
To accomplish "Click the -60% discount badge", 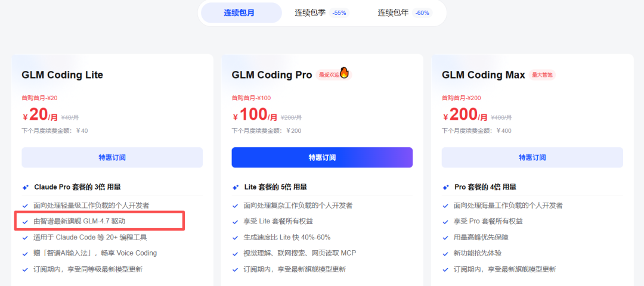I will coord(422,13).
